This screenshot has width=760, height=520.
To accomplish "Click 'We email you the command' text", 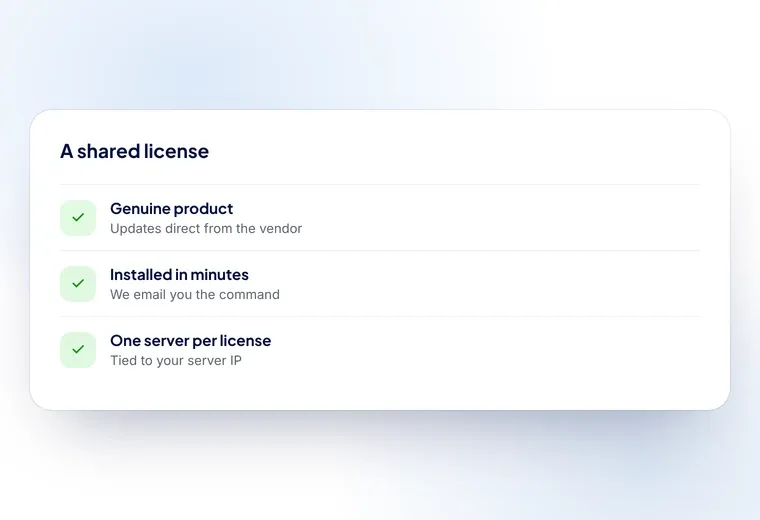I will point(195,295).
